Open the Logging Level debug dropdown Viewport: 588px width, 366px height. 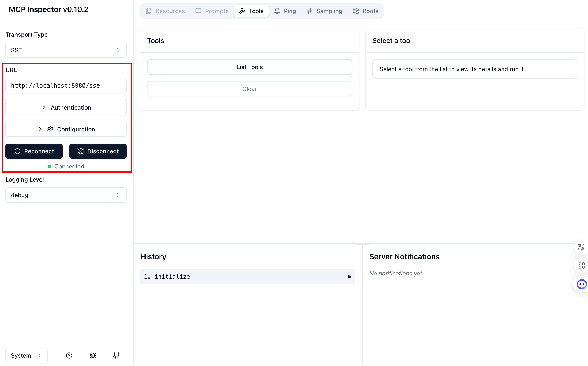coord(66,195)
